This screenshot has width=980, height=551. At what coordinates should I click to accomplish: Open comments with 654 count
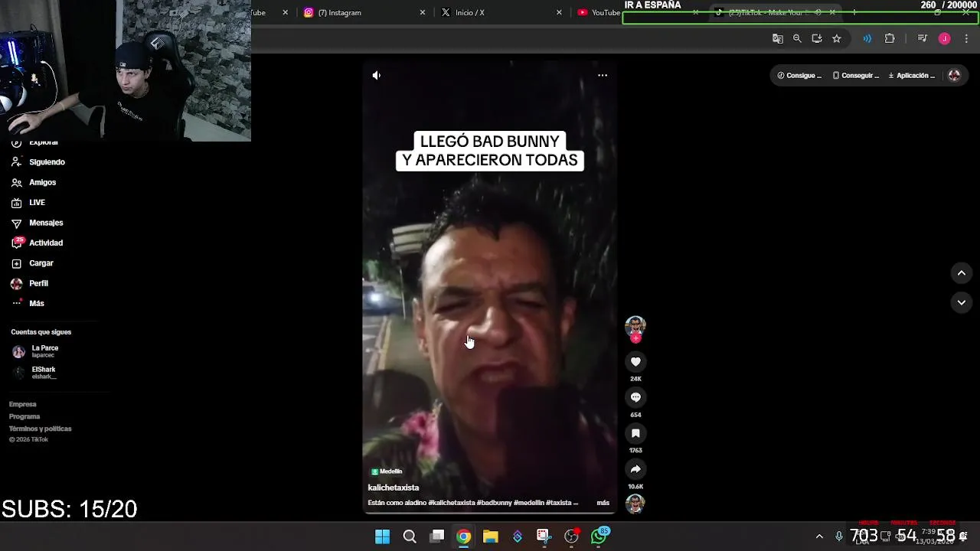pyautogui.click(x=635, y=397)
